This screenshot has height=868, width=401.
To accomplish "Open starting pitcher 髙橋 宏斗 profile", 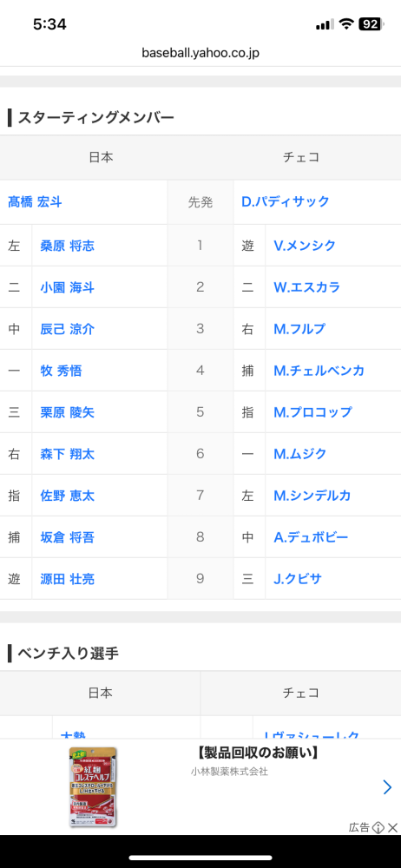I will (35, 202).
